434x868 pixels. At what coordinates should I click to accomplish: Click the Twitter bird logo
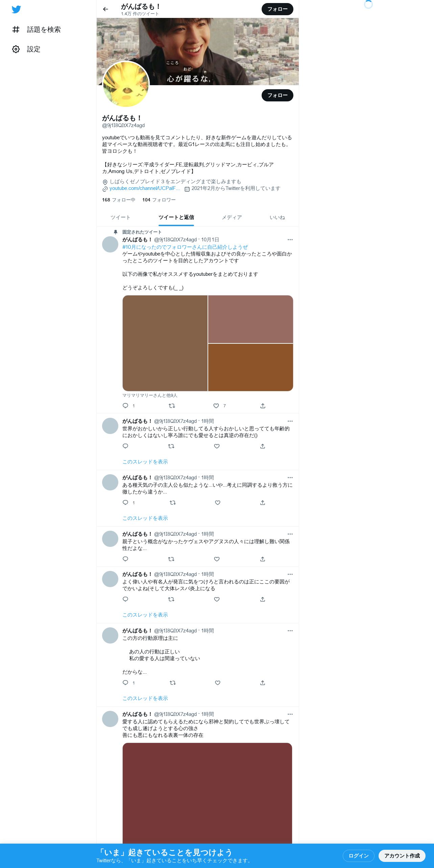pos(16,9)
